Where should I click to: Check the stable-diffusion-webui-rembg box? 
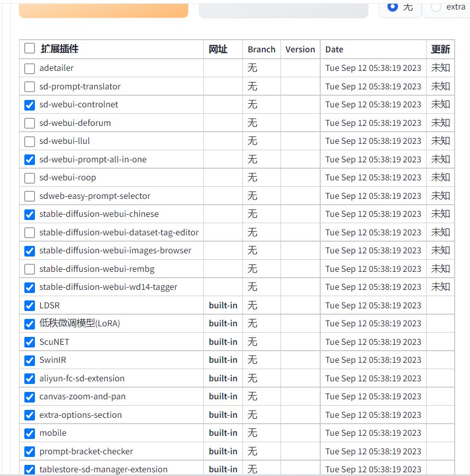click(30, 269)
